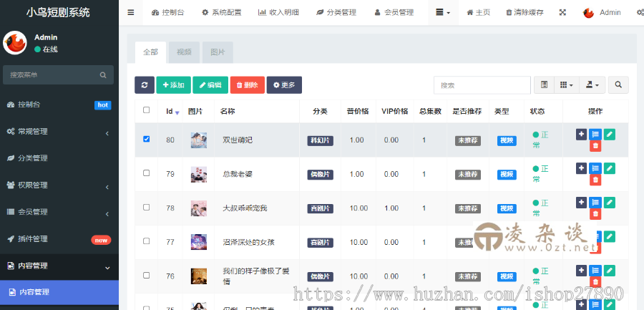Click the refresh table button
The image size is (644, 310).
(x=144, y=85)
